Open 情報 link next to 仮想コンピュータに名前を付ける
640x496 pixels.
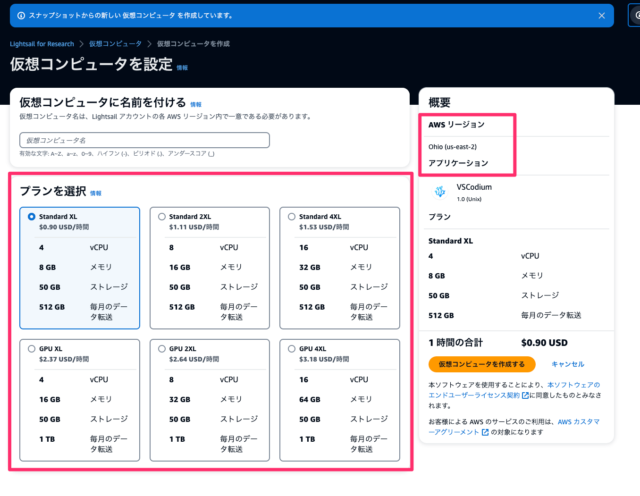pyautogui.click(x=196, y=105)
